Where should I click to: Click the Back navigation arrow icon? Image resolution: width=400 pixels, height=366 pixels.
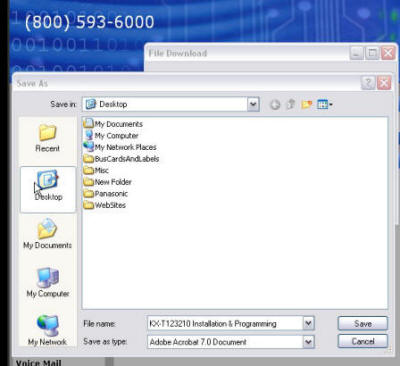tap(275, 105)
